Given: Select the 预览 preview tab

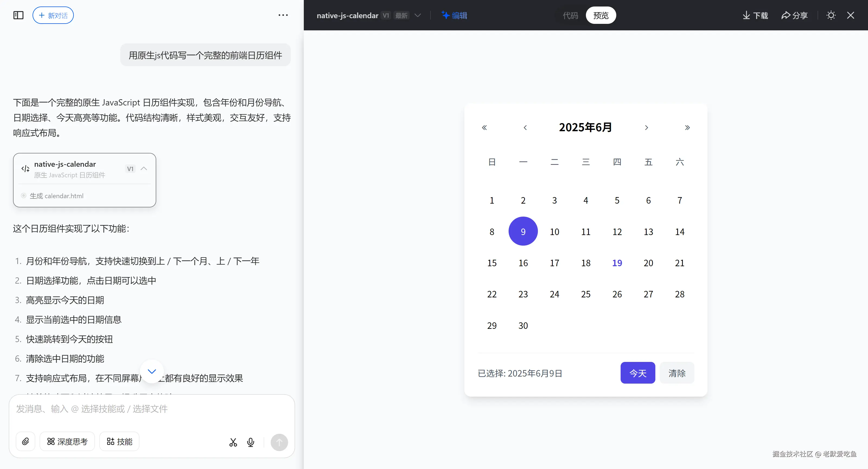Looking at the screenshot, I should click(601, 15).
